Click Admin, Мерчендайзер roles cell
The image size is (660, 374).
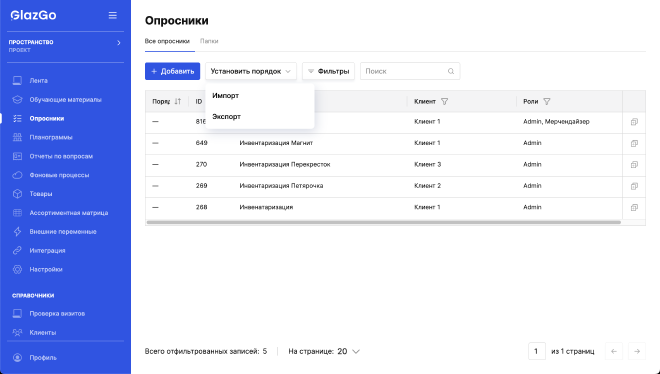556,122
